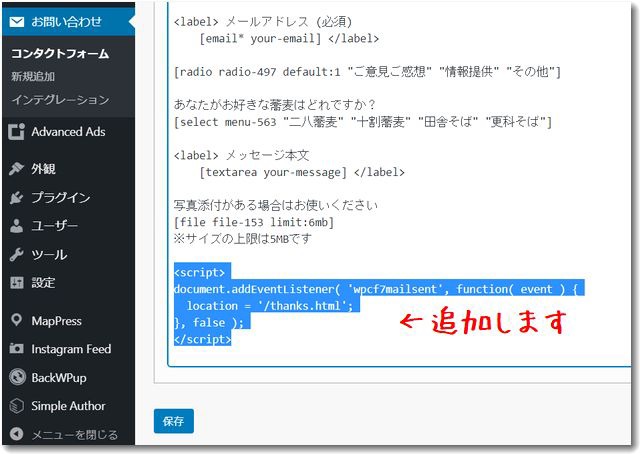Click the <label> メッセージ本文 line
The image size is (640, 454).
point(241,155)
